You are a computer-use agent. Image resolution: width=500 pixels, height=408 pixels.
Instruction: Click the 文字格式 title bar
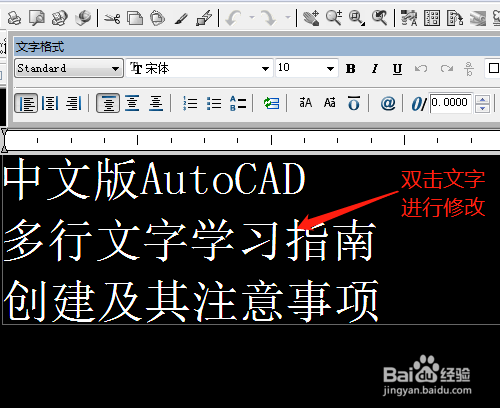(257, 47)
